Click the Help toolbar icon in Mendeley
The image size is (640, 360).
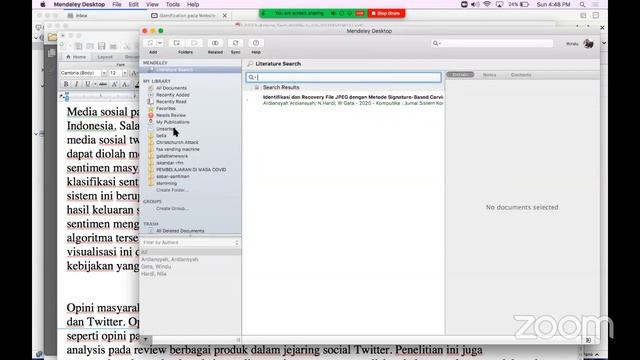tap(256, 43)
